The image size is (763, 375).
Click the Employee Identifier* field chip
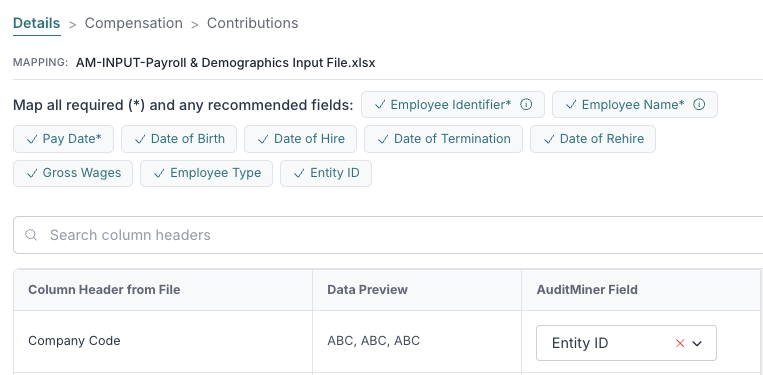453,105
